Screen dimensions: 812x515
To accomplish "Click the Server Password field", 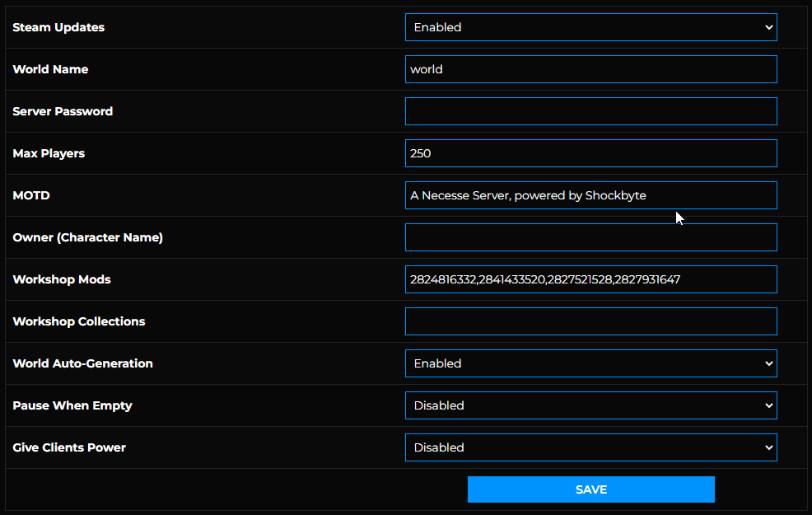I will point(590,111).
